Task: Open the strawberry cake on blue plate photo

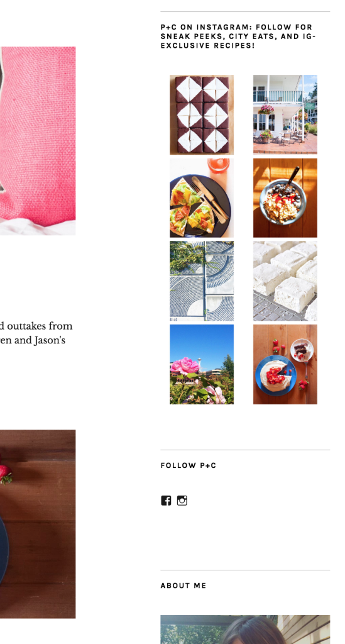Action: coord(285,364)
